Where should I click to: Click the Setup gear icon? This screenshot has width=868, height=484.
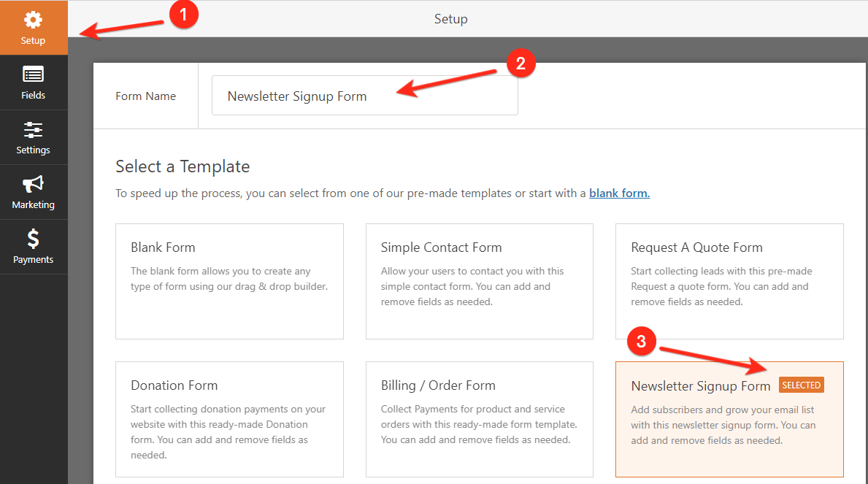(33, 20)
